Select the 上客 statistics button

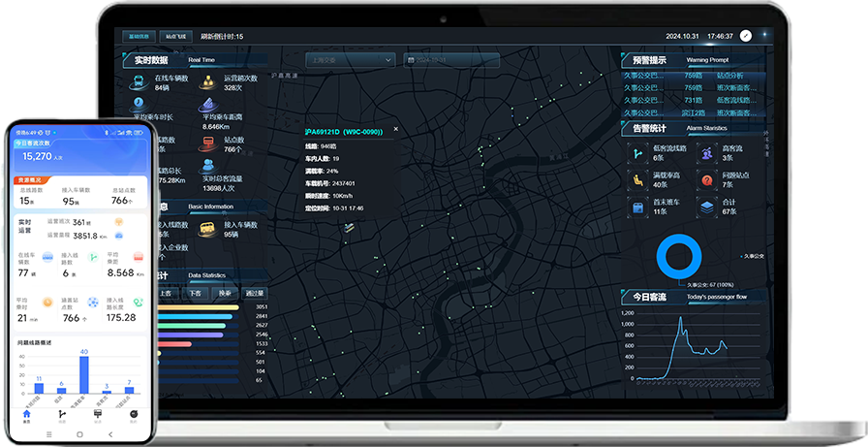165,292
